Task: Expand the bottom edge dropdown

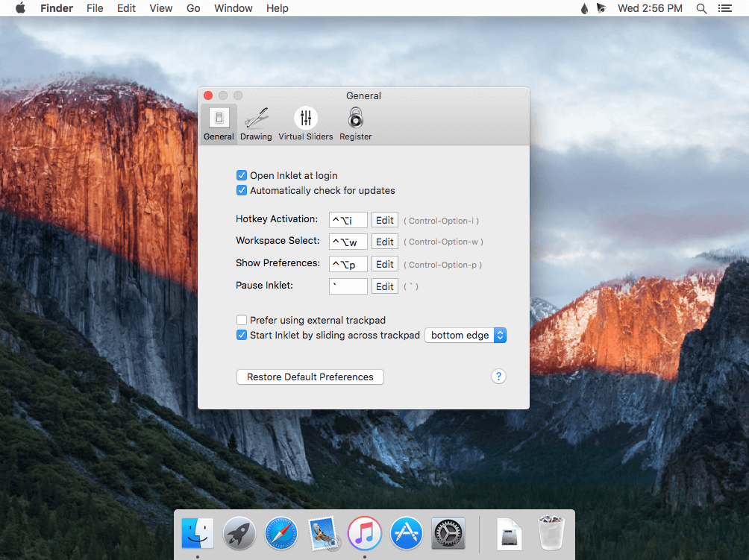Action: coord(466,336)
